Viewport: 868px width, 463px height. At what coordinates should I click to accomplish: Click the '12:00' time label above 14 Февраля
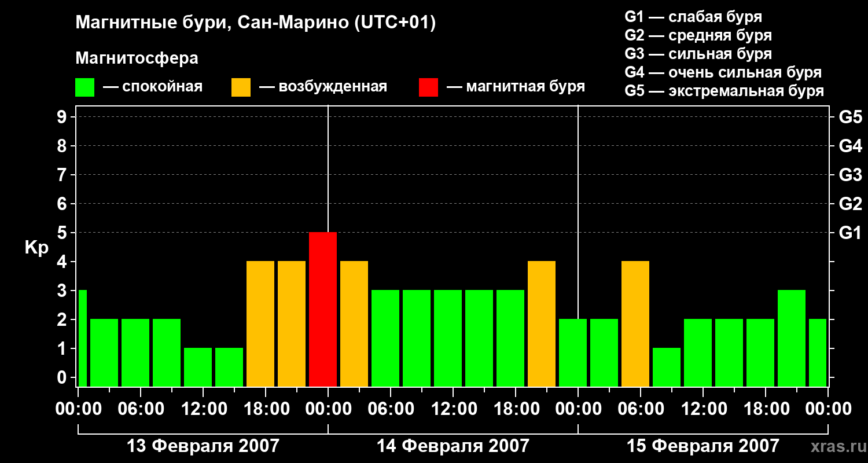pos(453,409)
